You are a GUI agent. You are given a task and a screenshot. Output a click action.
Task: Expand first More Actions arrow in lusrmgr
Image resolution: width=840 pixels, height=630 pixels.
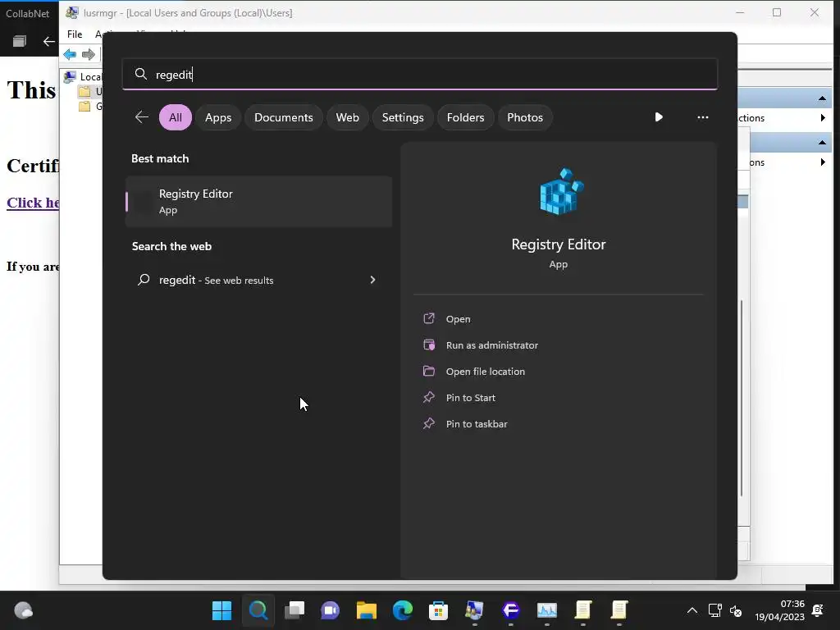click(823, 118)
